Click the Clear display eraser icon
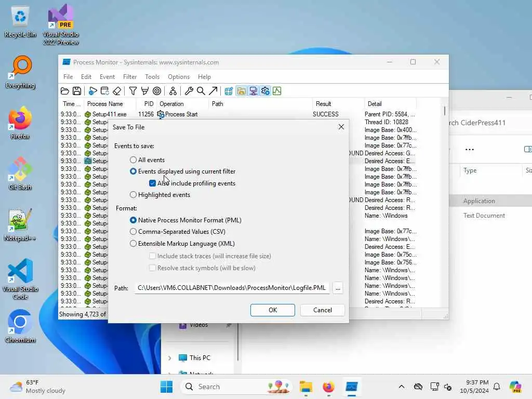The height and width of the screenshot is (399, 532). [x=117, y=91]
